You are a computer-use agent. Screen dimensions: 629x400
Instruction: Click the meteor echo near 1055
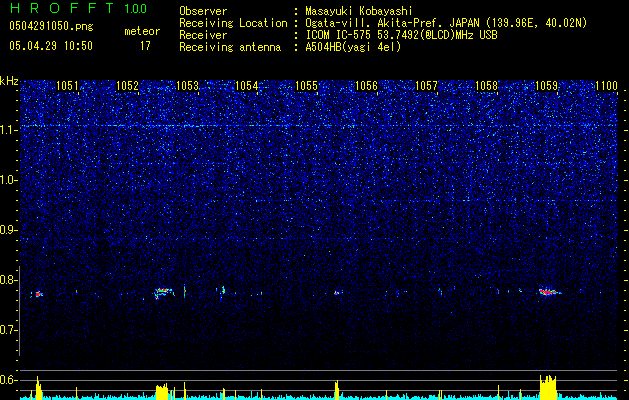[337, 292]
